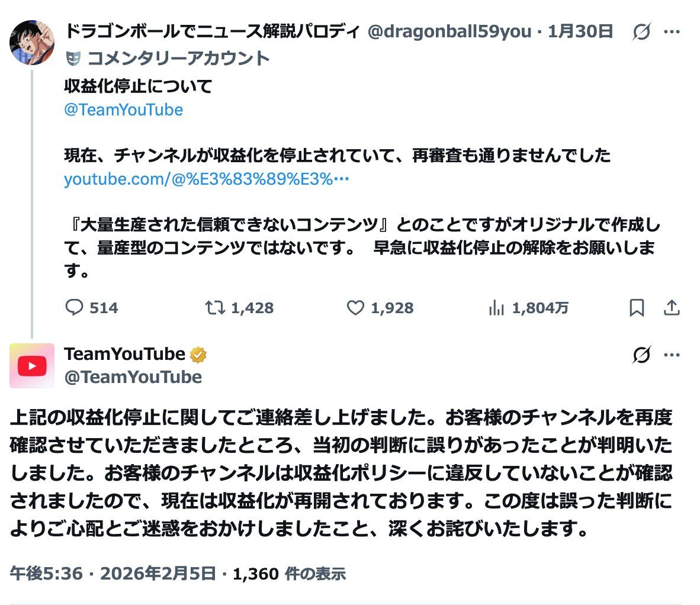Screen dimensions: 700x605
Task: Open the 1月30日 post date link
Action: 580,31
